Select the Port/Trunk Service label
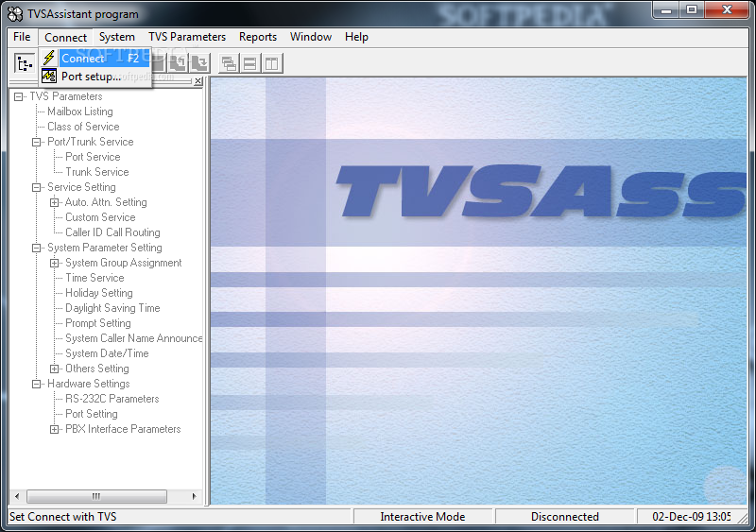The height and width of the screenshot is (532, 756). point(90,142)
